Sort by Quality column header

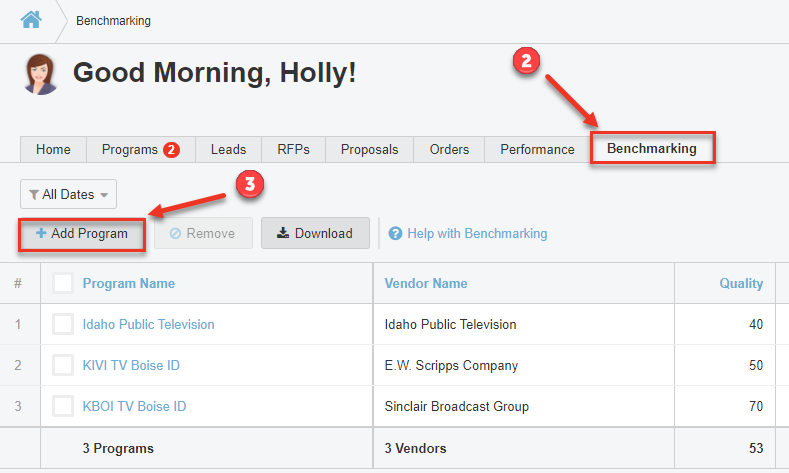pos(741,283)
